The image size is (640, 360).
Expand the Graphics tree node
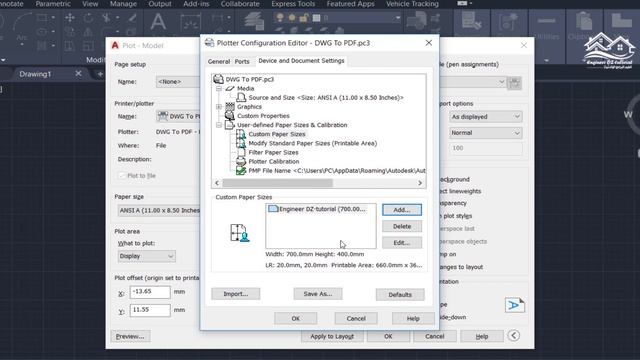219,107
